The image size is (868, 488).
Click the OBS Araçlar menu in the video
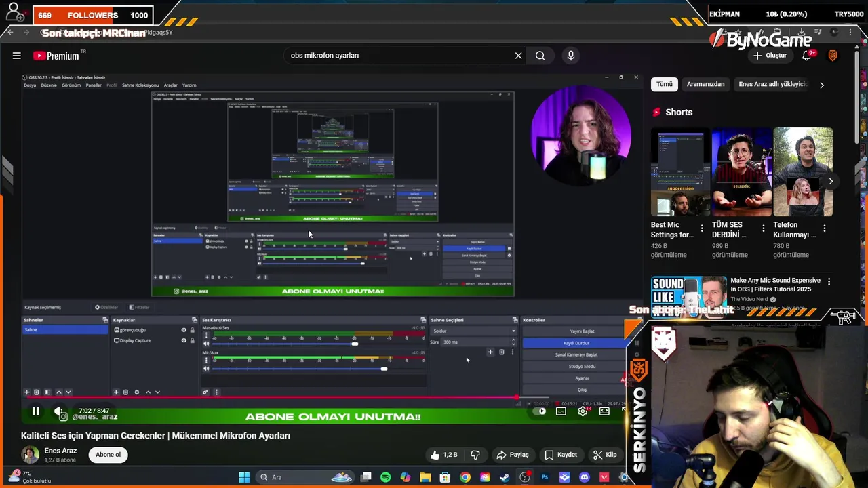pyautogui.click(x=170, y=85)
